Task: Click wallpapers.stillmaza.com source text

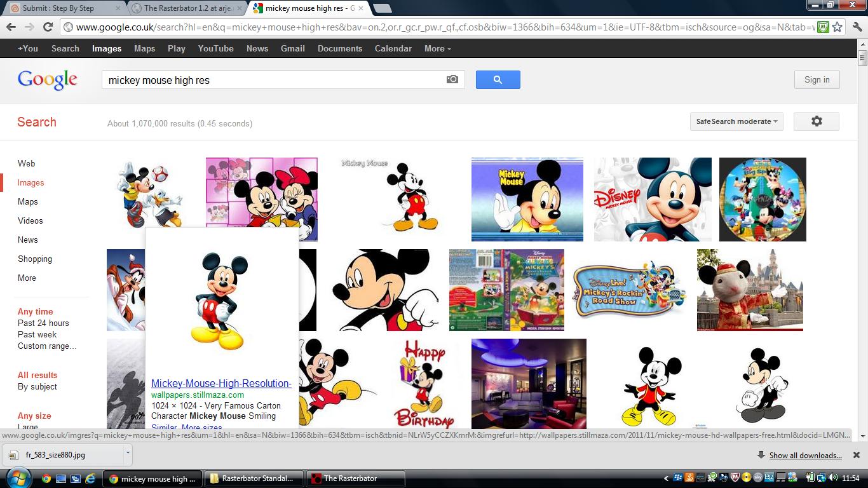Action: 198,395
